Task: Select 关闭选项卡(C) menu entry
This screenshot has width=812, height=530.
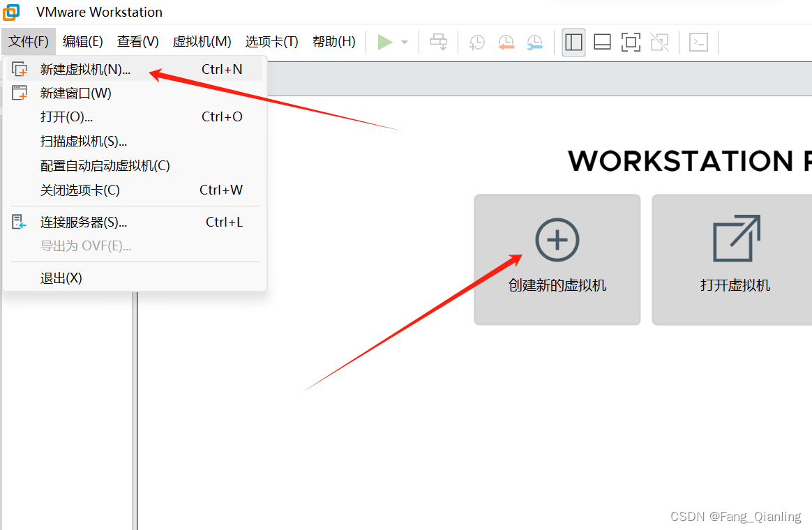Action: pyautogui.click(x=135, y=190)
